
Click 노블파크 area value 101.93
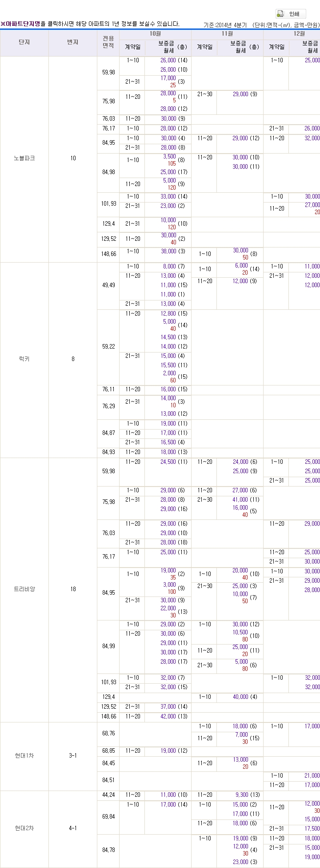click(x=108, y=204)
